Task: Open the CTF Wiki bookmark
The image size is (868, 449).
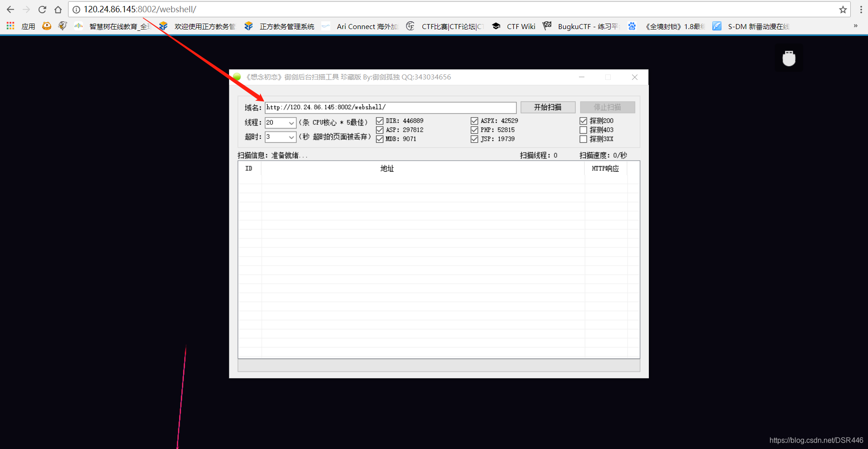Action: [x=514, y=26]
